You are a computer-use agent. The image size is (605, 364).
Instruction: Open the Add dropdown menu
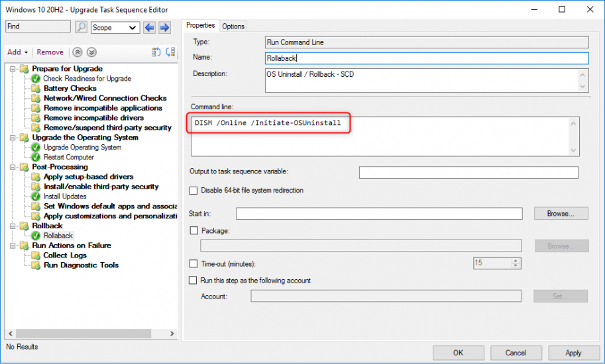(17, 52)
